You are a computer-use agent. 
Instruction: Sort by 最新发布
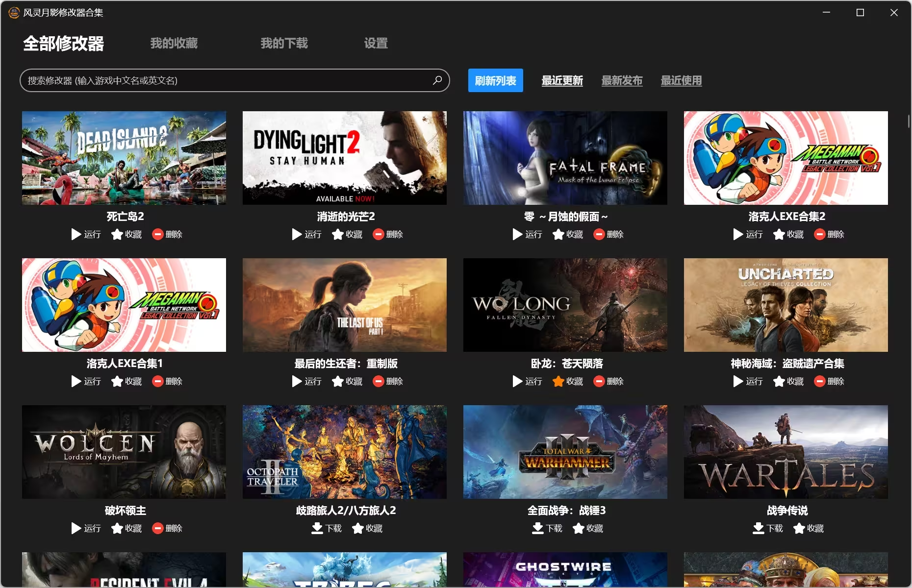[622, 80]
